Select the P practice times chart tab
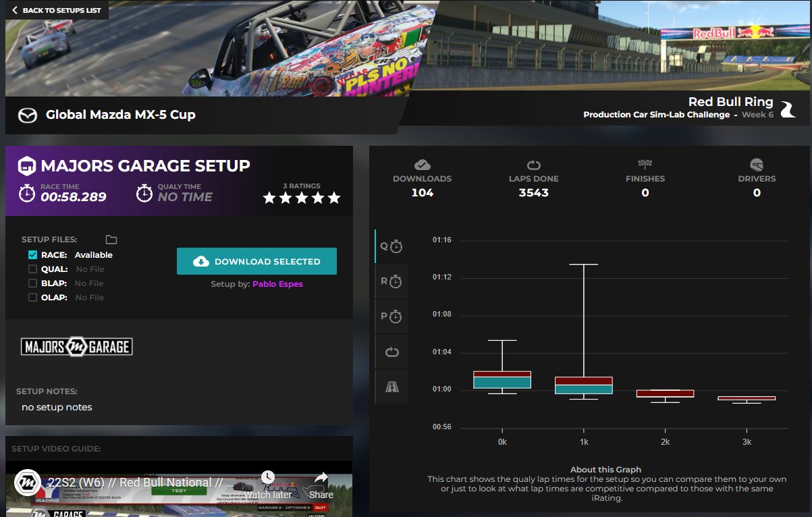Screen dimensions: 812x517 [x=391, y=317]
